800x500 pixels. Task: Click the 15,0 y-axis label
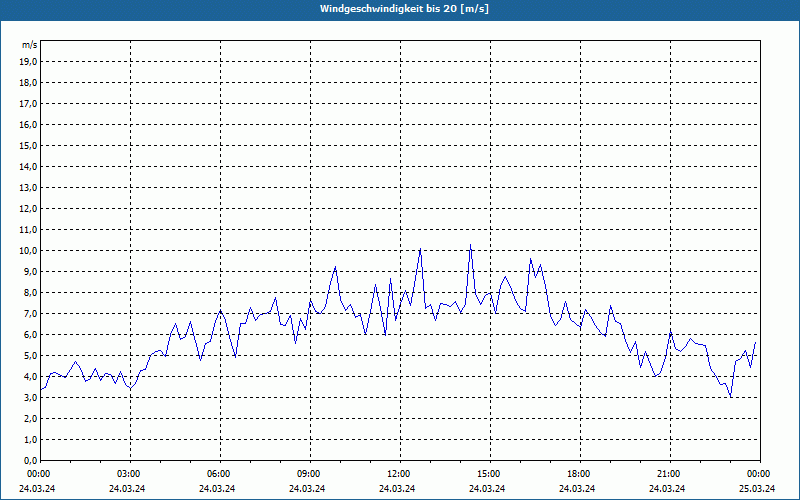29,145
